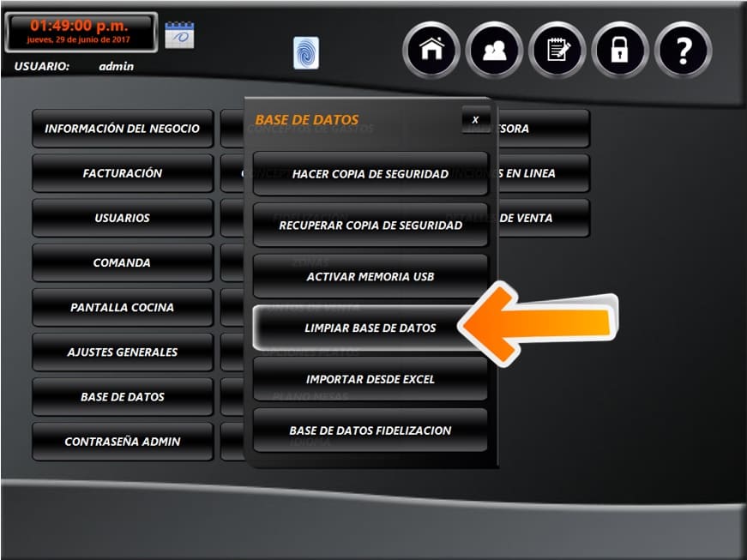This screenshot has height=560, width=747.
Task: Go to Facturación menu option
Action: [x=123, y=173]
